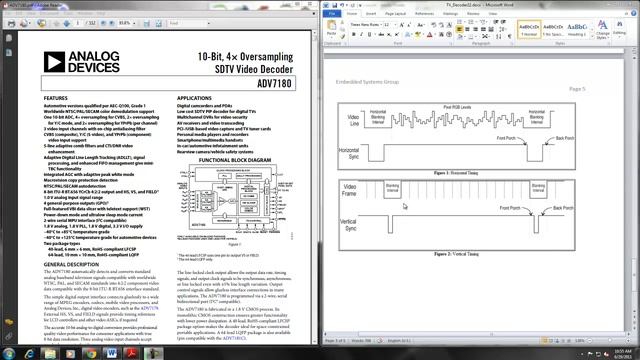The height and width of the screenshot is (360, 640).
Task: Open Word Help question mark icon
Action: (x=634, y=13)
